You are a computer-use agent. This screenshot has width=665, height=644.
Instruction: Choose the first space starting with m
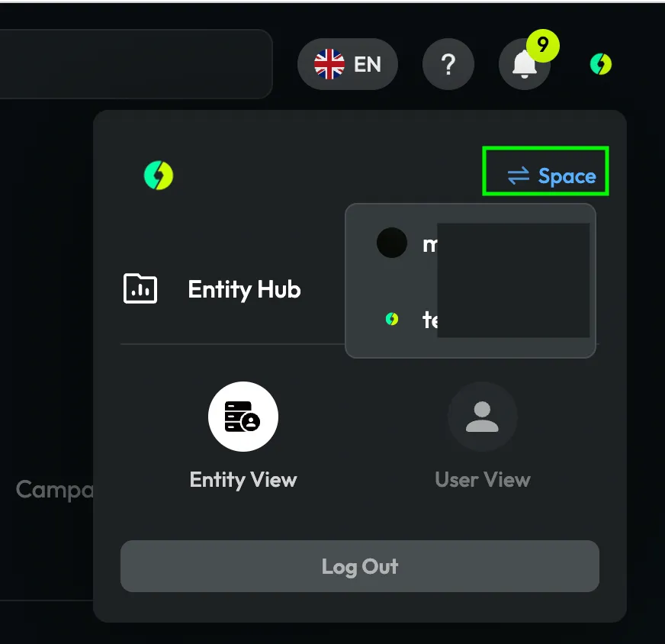click(x=471, y=243)
